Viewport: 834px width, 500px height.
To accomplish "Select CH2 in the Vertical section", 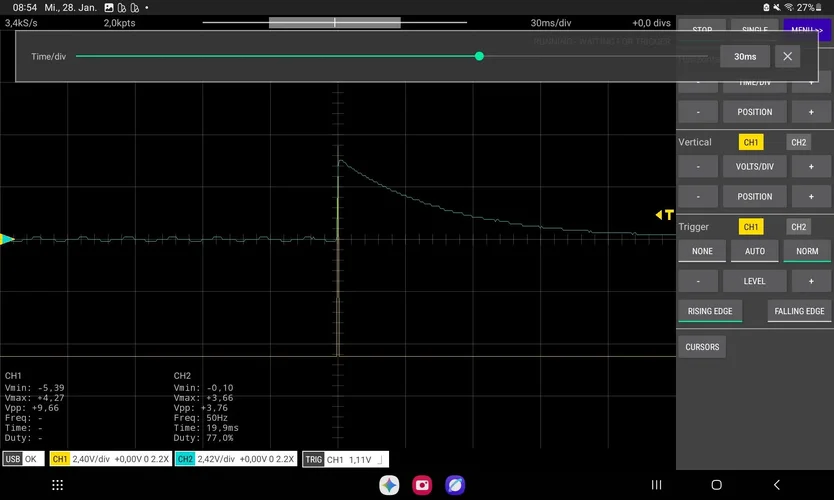I will tap(798, 142).
